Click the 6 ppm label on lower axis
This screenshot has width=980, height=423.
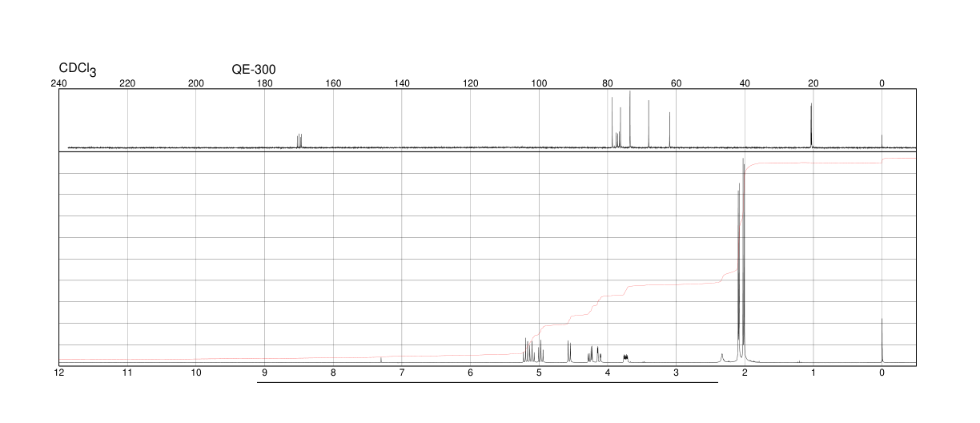point(471,373)
